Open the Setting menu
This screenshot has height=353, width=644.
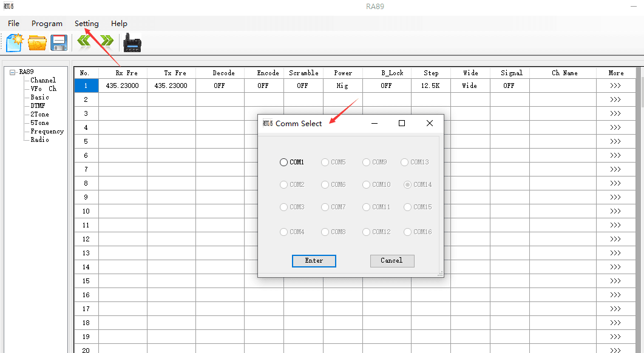[x=86, y=24]
